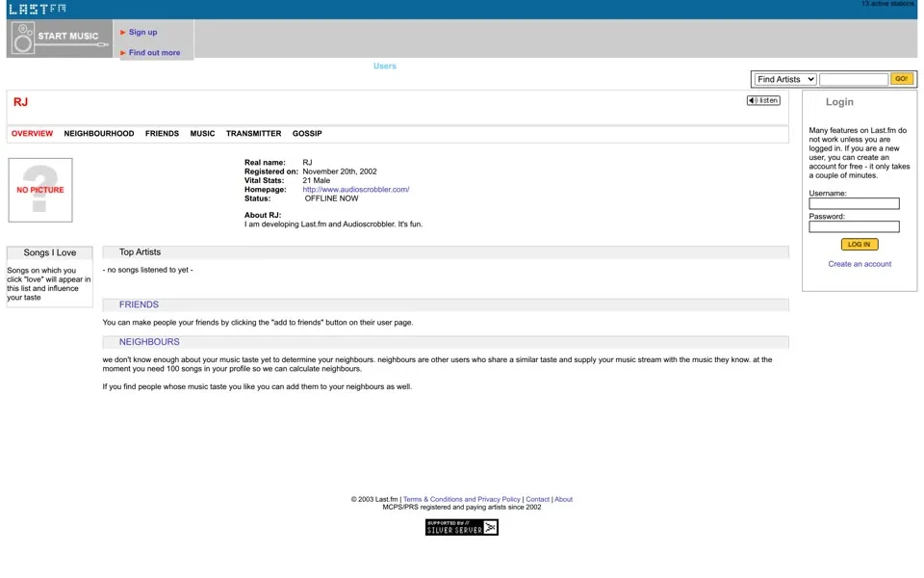This screenshot has width=924, height=578.
Task: Click the "OFFLINE NOW" status text
Action: pyautogui.click(x=331, y=198)
